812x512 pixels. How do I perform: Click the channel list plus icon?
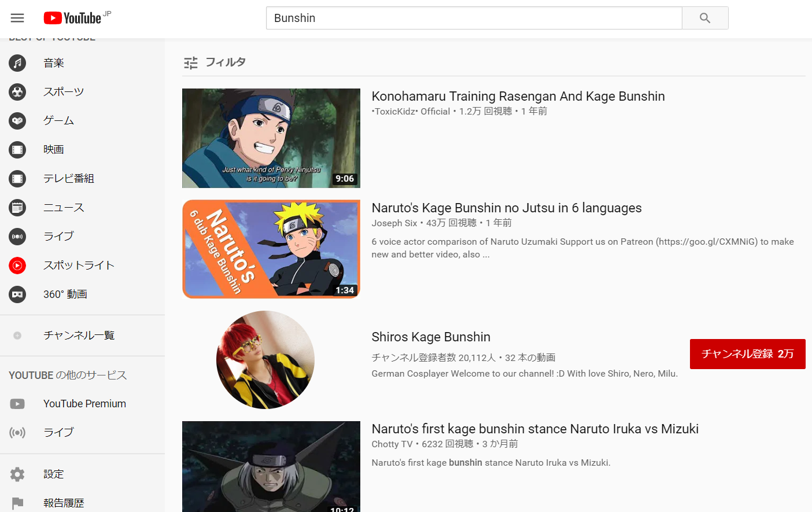(17, 336)
